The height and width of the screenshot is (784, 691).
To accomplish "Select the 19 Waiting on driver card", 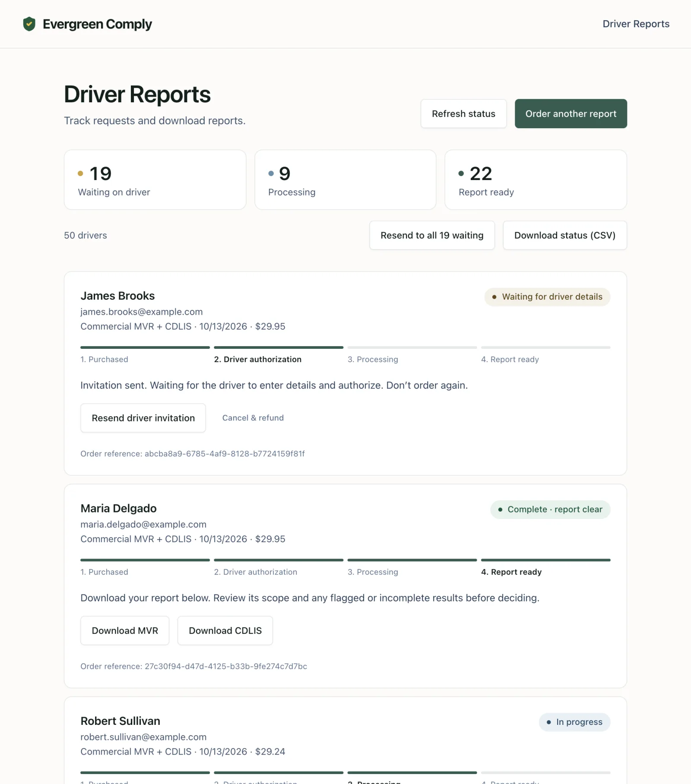I will 155,180.
